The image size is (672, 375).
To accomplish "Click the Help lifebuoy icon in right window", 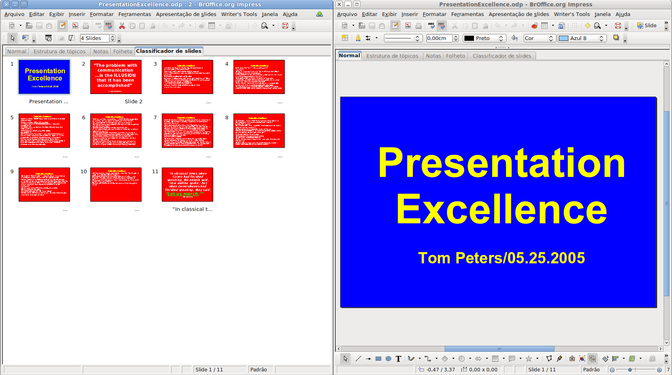I will (x=618, y=26).
